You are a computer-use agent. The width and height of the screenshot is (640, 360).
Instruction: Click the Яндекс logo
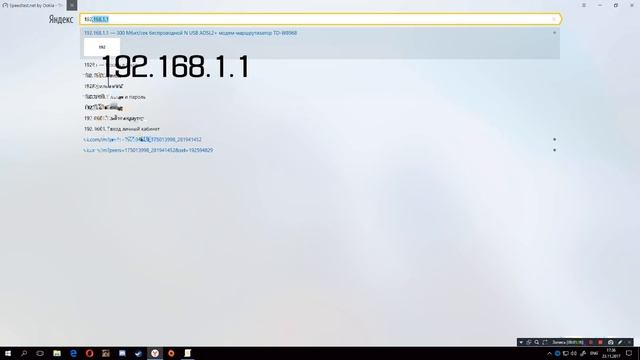pyautogui.click(x=61, y=19)
